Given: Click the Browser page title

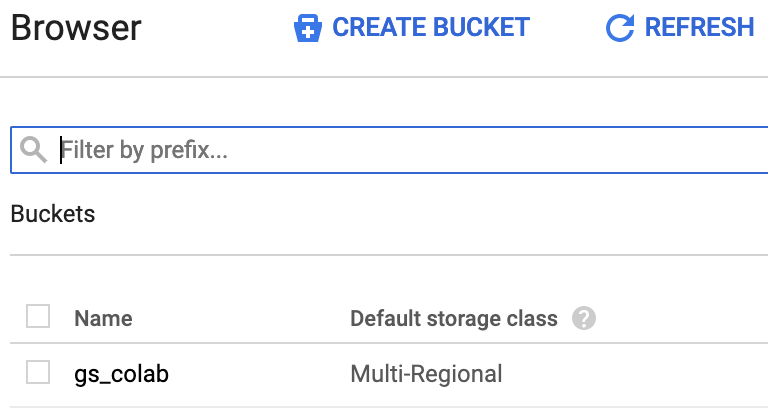Looking at the screenshot, I should coord(76,28).
